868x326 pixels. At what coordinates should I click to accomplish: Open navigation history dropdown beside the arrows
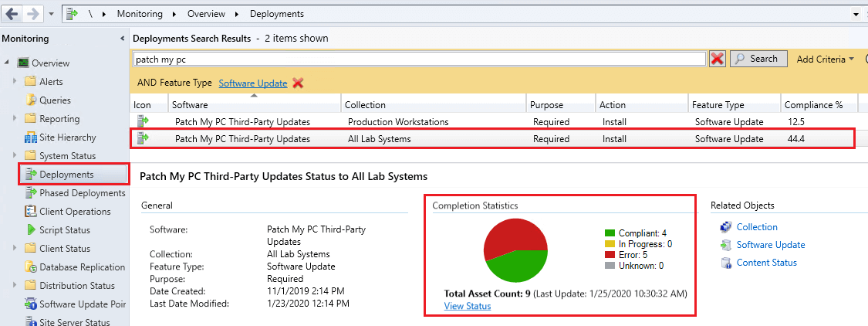point(52,13)
